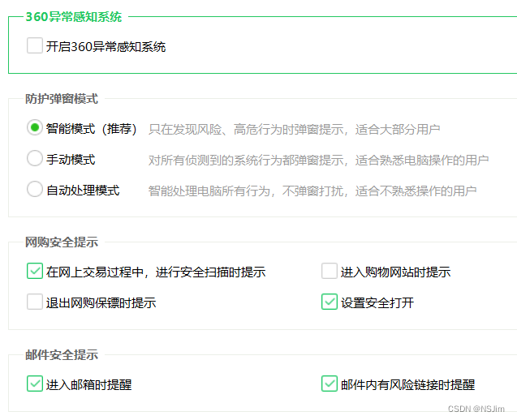Select the 智能模式 (推荐) radio button

click(x=35, y=127)
